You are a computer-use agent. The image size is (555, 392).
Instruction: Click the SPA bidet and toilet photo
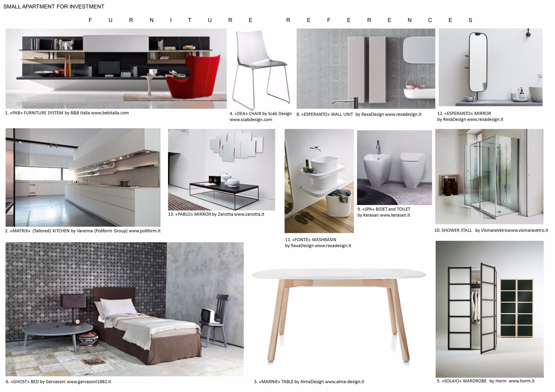pos(394,168)
